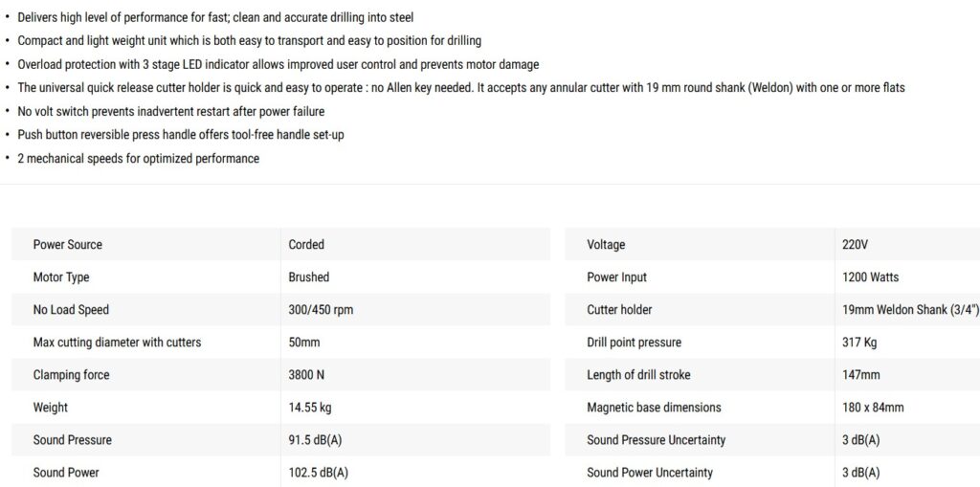
Task: Select the '14.55 kg' weight value
Action: (x=310, y=408)
